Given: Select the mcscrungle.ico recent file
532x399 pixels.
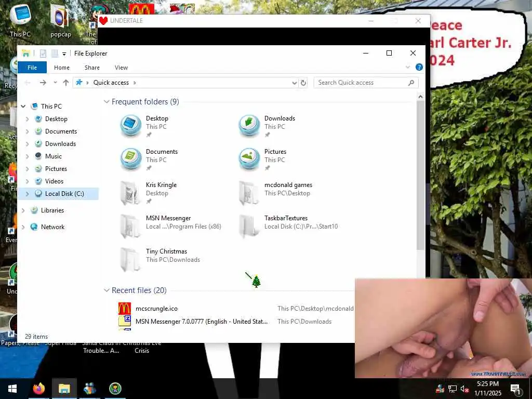Looking at the screenshot, I should [x=156, y=309].
